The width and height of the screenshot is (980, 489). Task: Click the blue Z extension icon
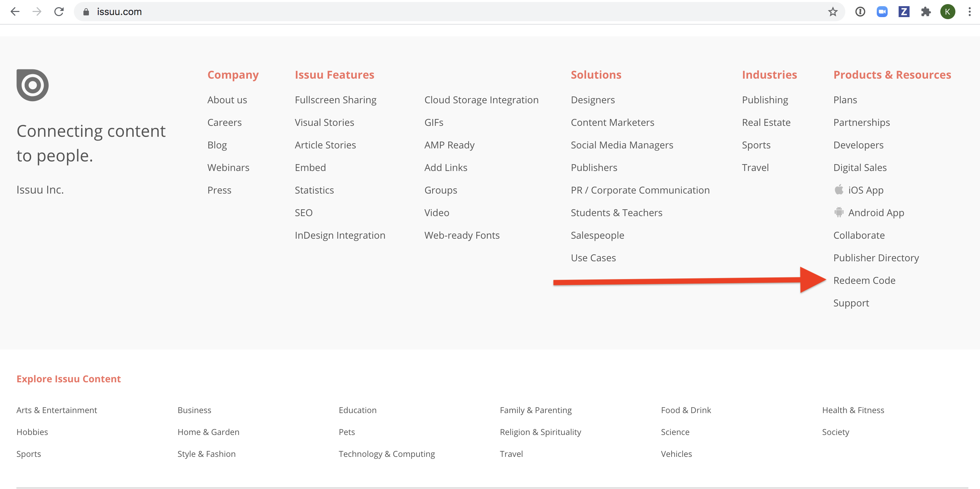(x=904, y=12)
